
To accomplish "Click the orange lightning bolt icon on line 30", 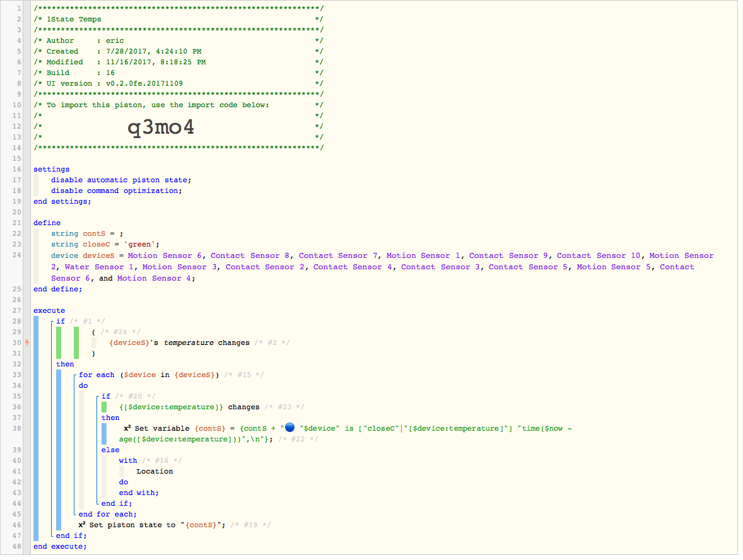I will (27, 342).
